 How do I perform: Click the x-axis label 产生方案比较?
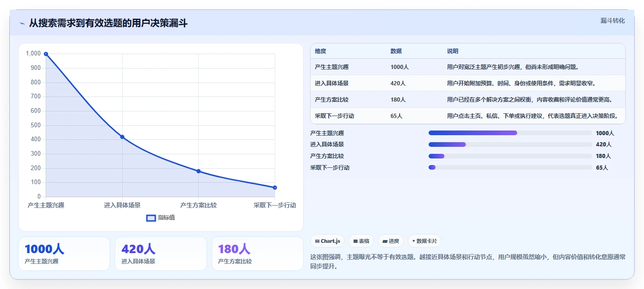click(199, 205)
